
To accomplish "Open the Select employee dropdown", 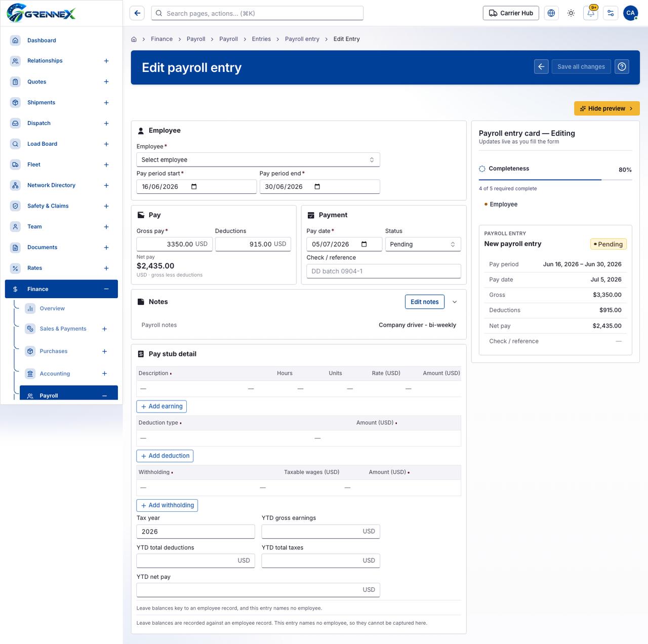I will pos(258,159).
